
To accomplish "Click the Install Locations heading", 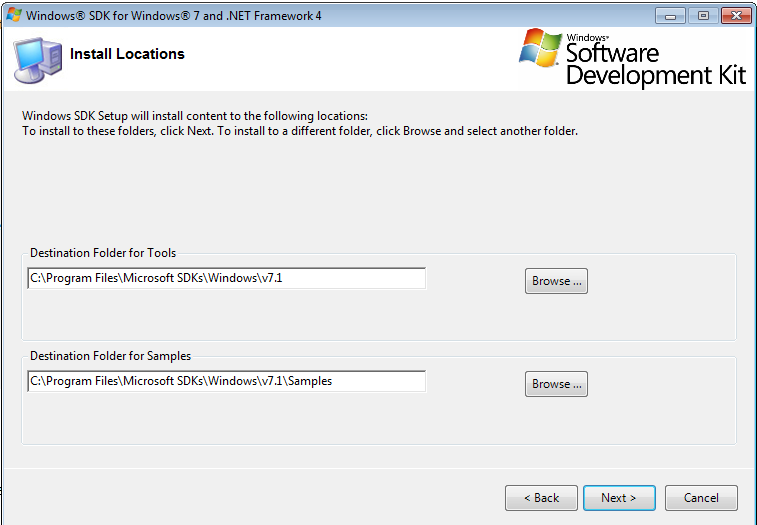I will pyautogui.click(x=127, y=54).
